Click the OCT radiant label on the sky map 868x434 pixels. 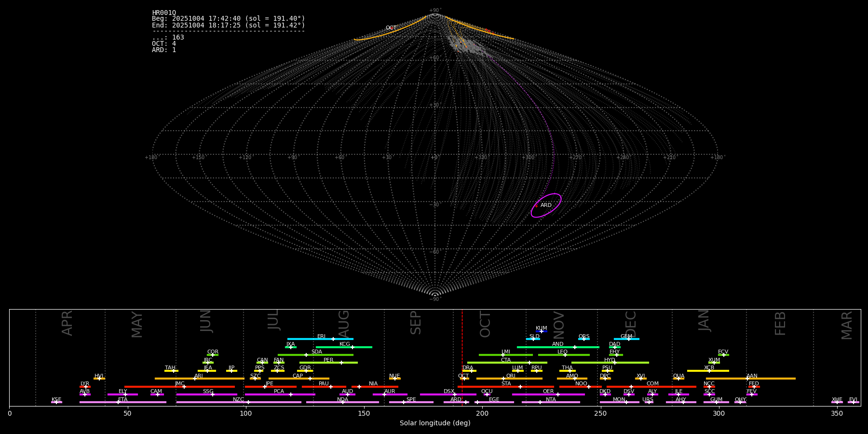coord(391,28)
